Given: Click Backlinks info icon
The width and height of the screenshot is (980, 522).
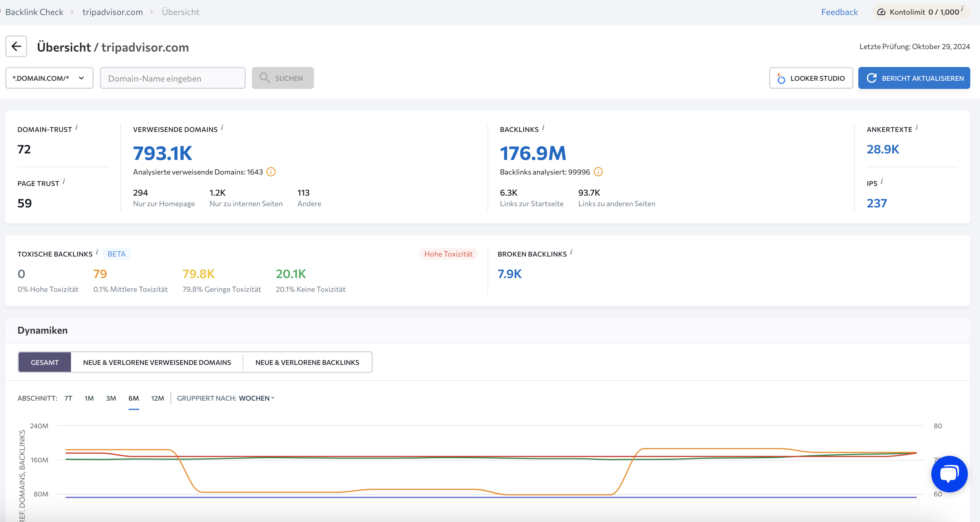Looking at the screenshot, I should (543, 128).
